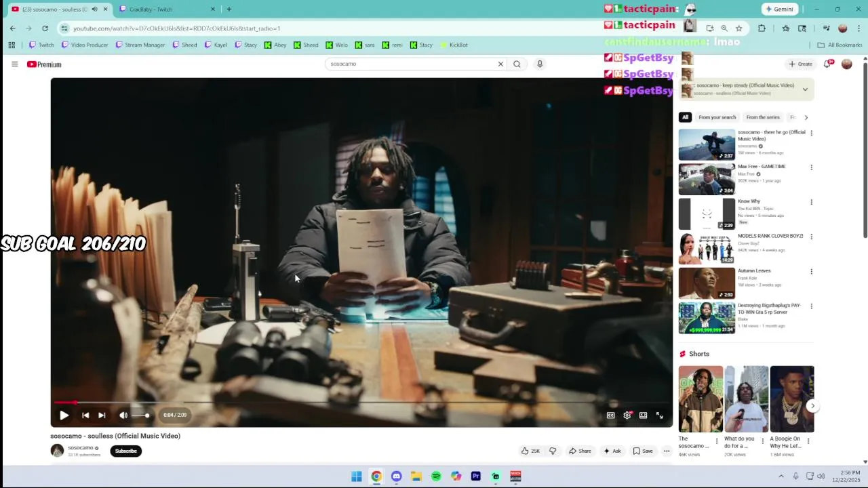Image resolution: width=868 pixels, height=488 pixels.
Task: Dislike the video with thumbs down
Action: (x=553, y=451)
